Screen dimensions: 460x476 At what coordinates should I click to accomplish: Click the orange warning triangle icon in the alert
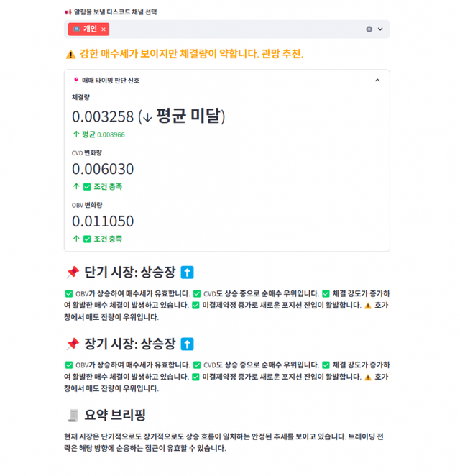tap(70, 54)
